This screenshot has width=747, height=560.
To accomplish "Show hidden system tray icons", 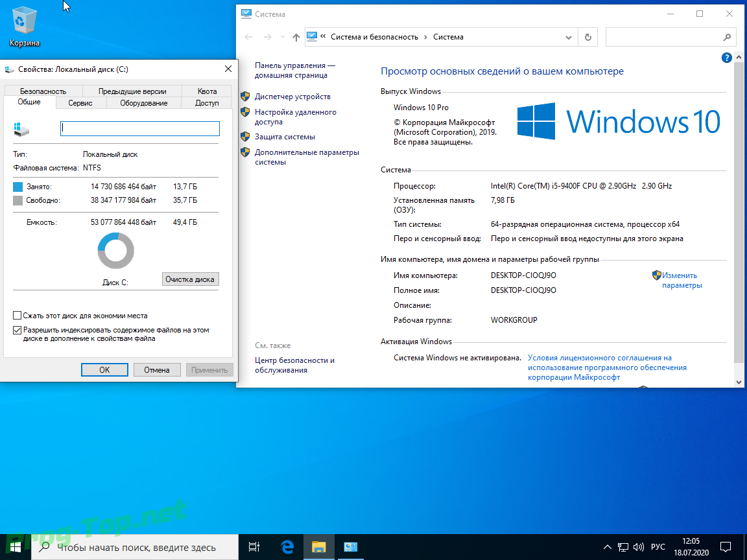I will [607, 546].
